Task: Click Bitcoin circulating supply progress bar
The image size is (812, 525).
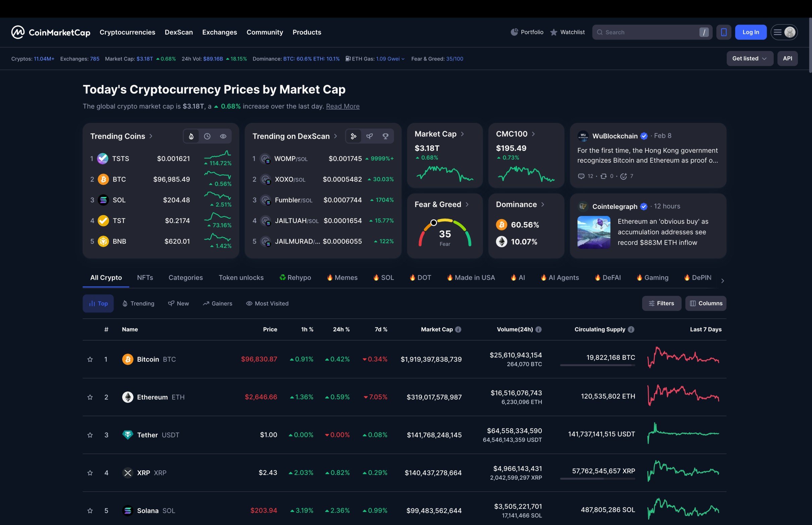Action: tap(598, 365)
